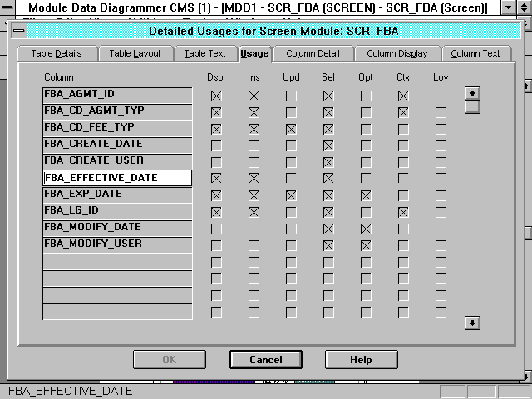Switch to the Table Details tab
532x399 pixels.
click(x=57, y=53)
